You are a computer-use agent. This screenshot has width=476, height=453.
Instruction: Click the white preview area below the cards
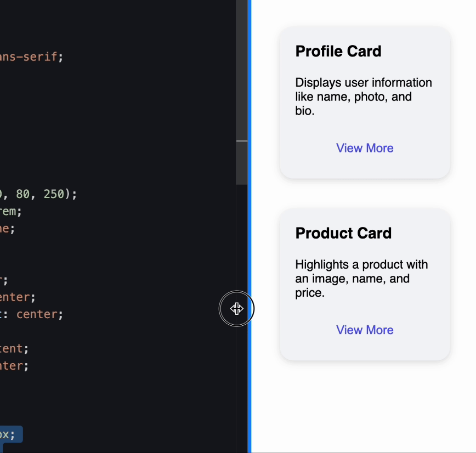(365, 406)
